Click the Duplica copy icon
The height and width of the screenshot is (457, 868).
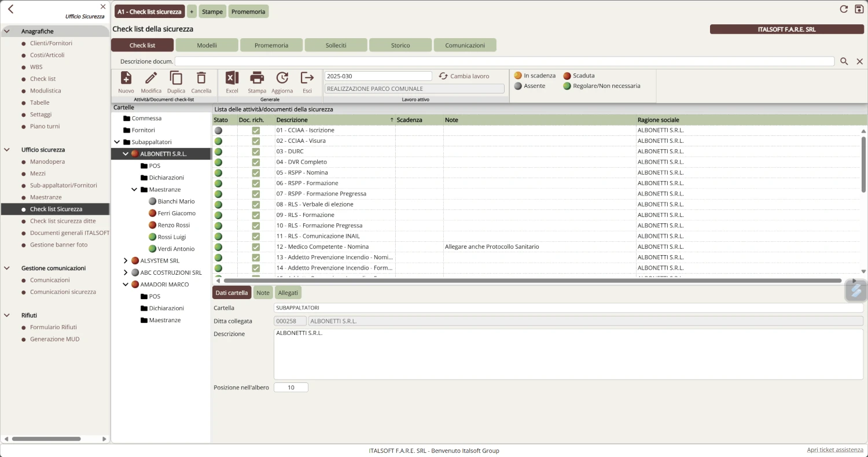(x=176, y=78)
